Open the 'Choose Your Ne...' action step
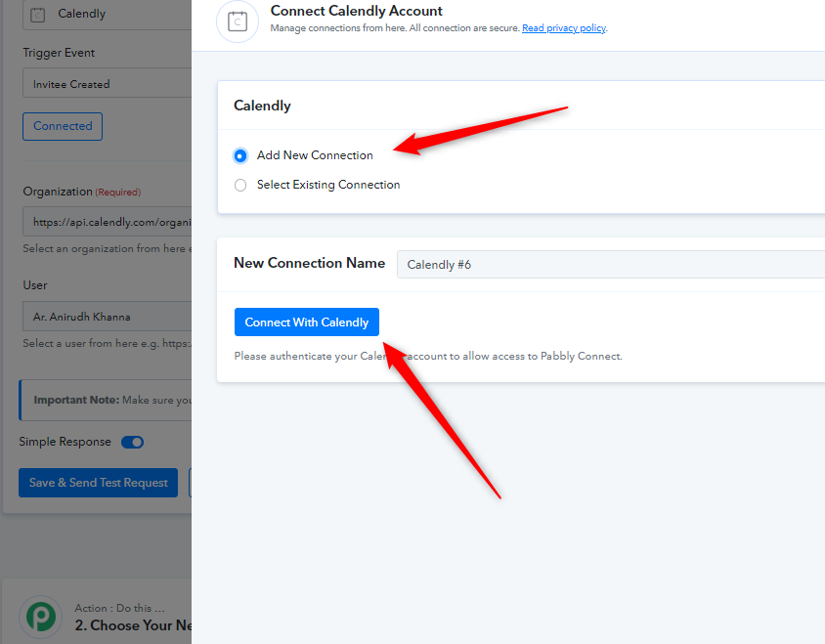The width and height of the screenshot is (825, 644). coord(133,625)
